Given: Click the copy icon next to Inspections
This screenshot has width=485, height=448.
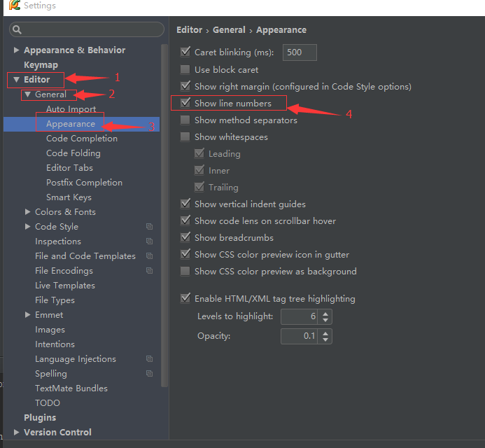Looking at the screenshot, I should (149, 241).
